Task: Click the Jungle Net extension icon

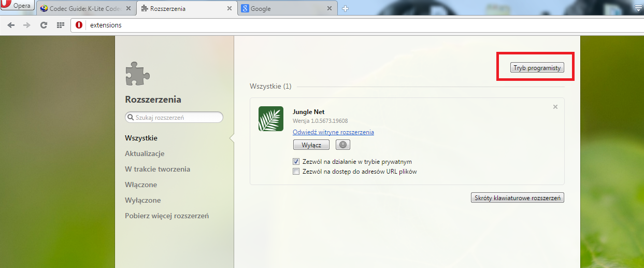Action: (271, 119)
